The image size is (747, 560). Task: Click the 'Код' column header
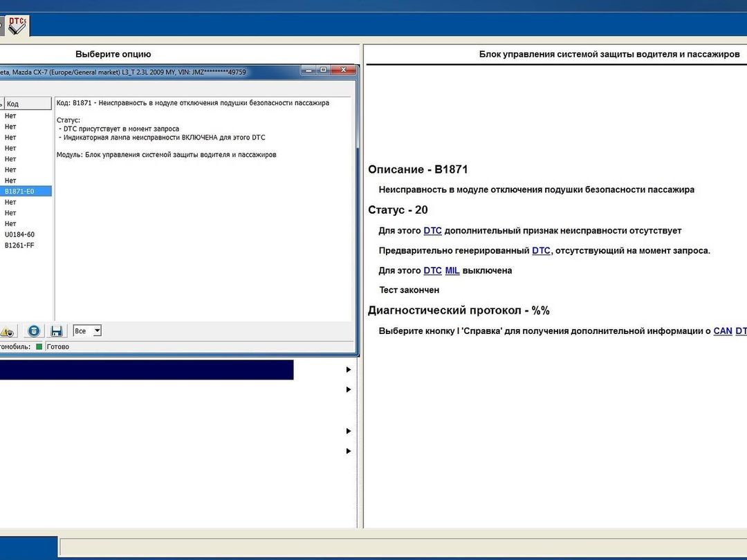tap(28, 103)
